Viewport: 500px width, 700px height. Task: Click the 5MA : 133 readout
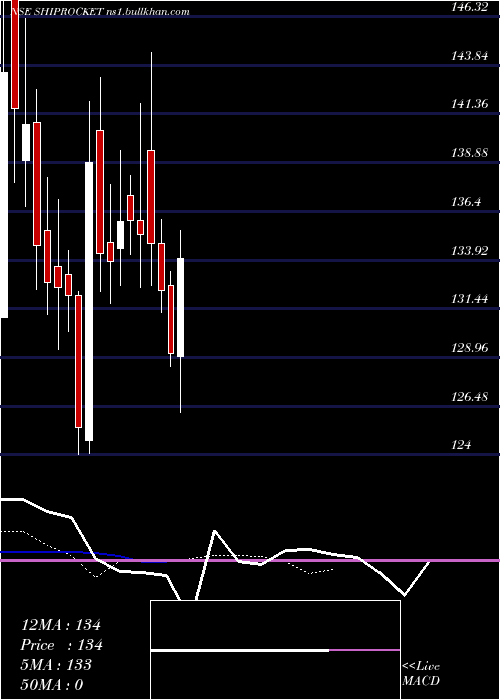pos(56,665)
